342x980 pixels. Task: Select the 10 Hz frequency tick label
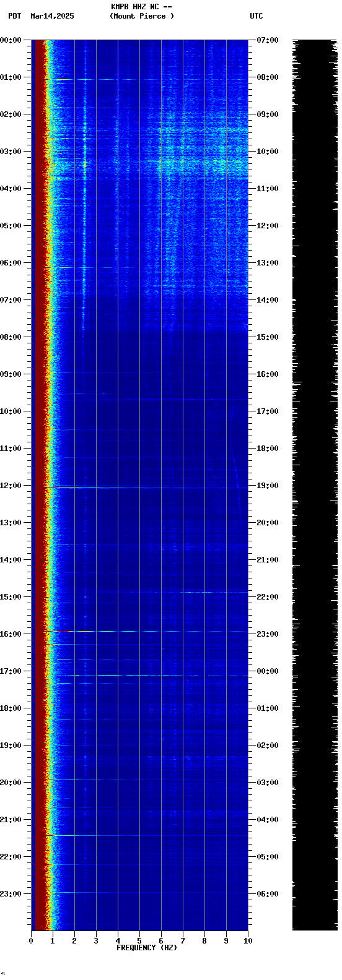(248, 941)
